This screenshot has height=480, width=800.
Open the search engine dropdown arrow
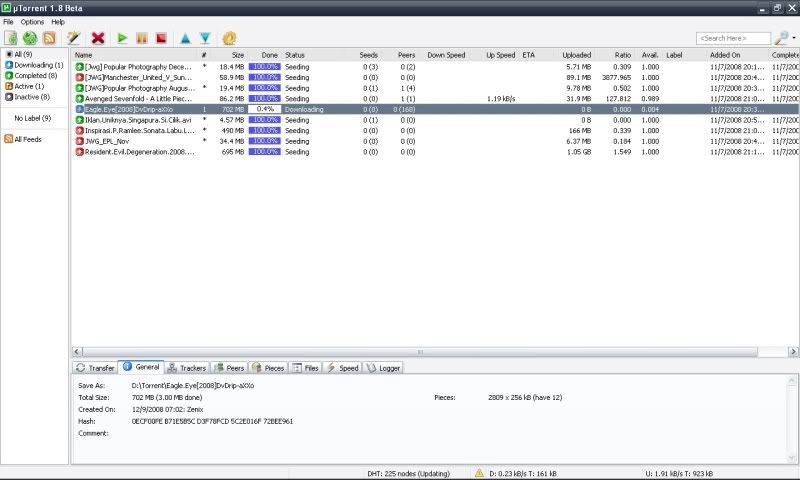click(x=794, y=38)
